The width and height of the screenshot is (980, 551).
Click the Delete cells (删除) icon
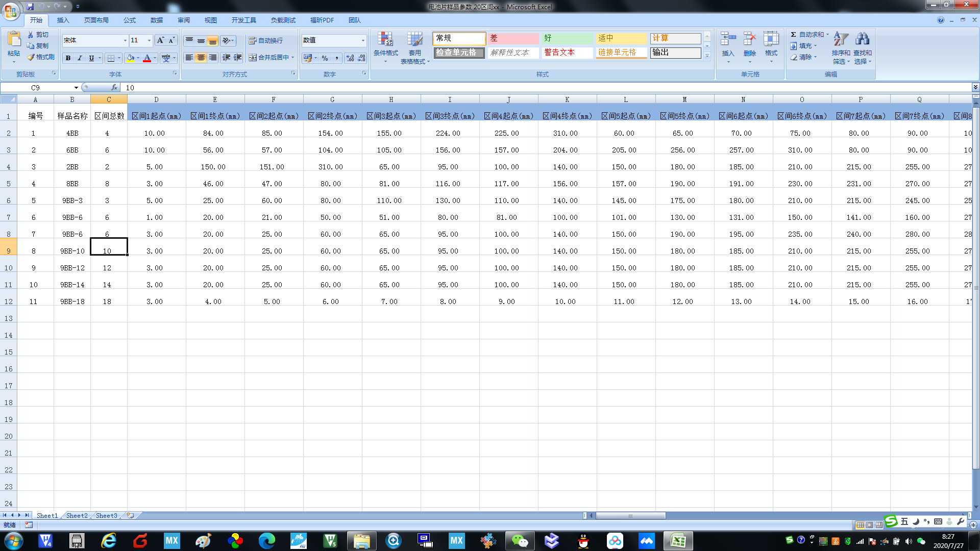(749, 39)
